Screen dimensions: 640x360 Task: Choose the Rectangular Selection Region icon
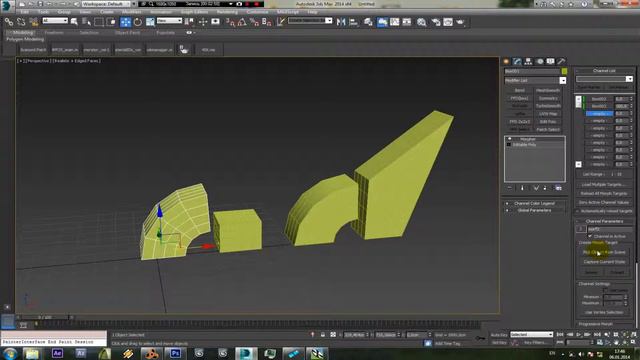coord(99,22)
